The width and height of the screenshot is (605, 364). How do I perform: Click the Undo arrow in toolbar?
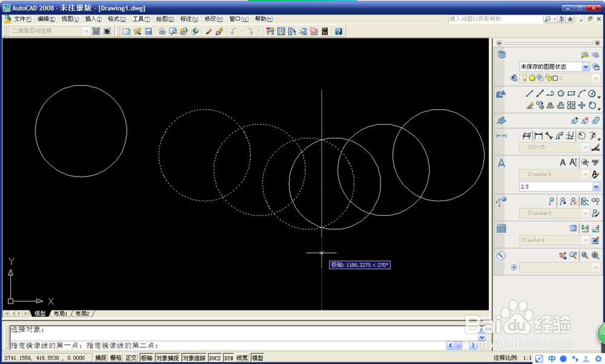(x=233, y=31)
